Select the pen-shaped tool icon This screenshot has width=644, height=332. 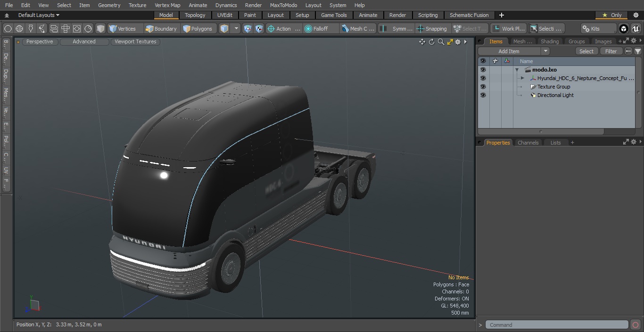(31, 29)
